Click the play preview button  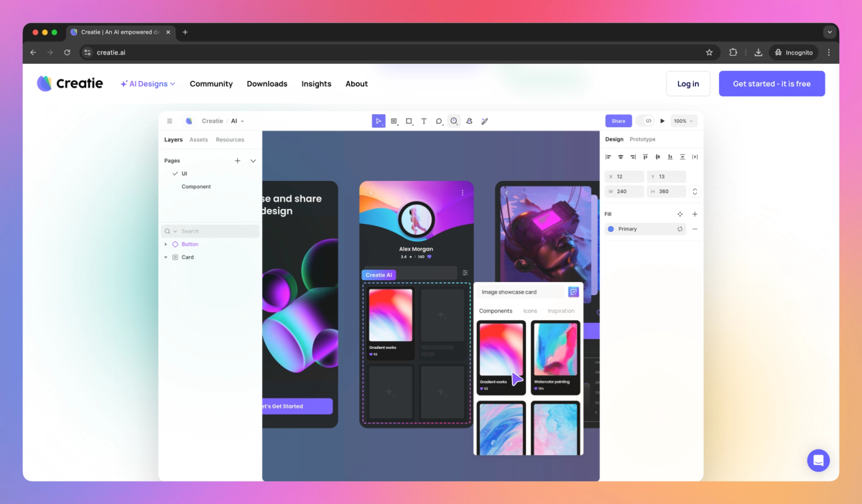coord(662,121)
